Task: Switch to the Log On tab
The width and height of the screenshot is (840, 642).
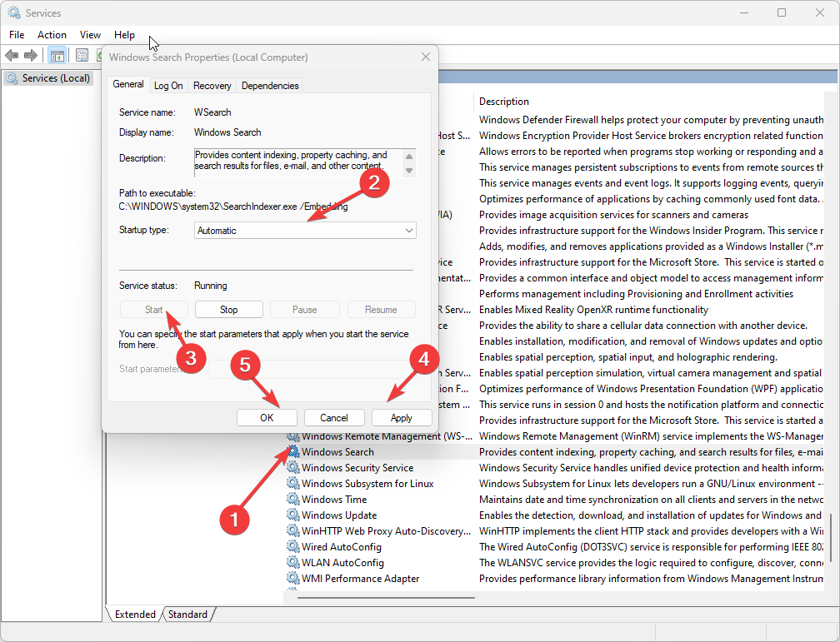Action: [168, 86]
